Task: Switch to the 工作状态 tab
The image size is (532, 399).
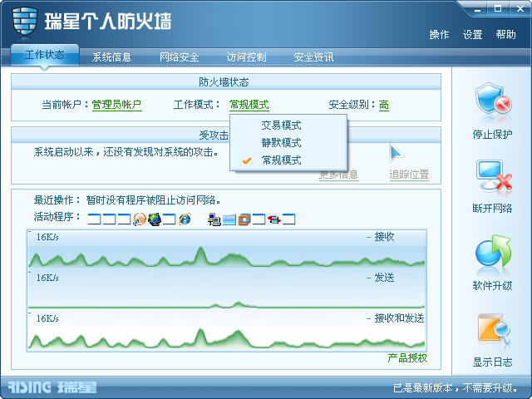Action: (44, 55)
